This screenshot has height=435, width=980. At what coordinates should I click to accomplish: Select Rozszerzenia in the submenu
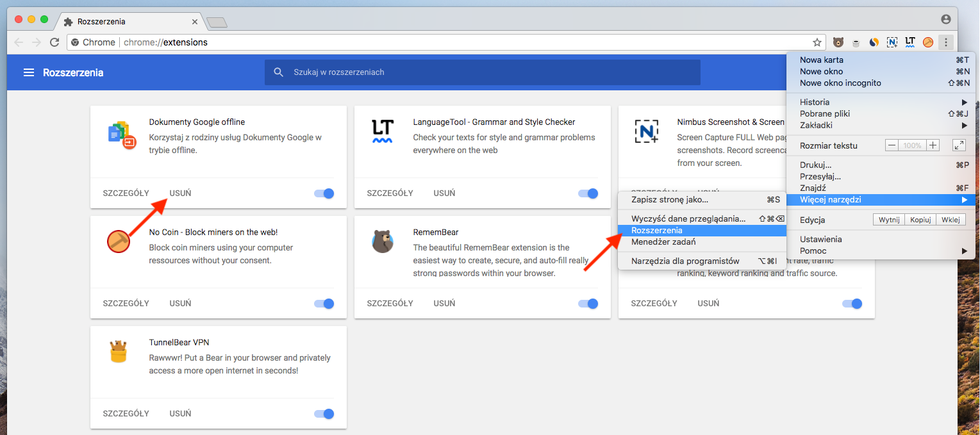[702, 230]
